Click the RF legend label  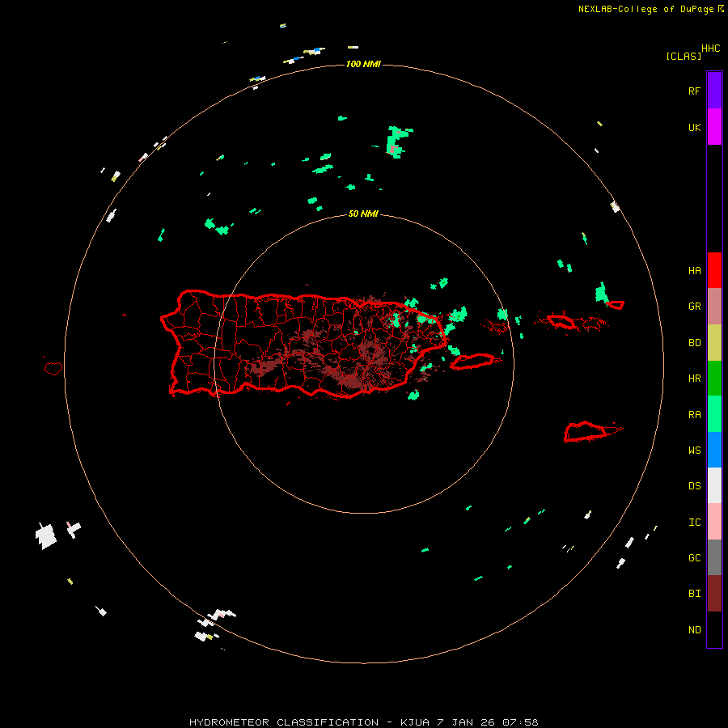[694, 91]
